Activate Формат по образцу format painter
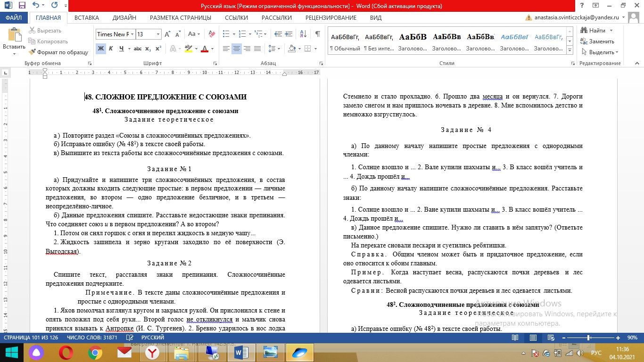This screenshot has height=362, width=644. 58,52
